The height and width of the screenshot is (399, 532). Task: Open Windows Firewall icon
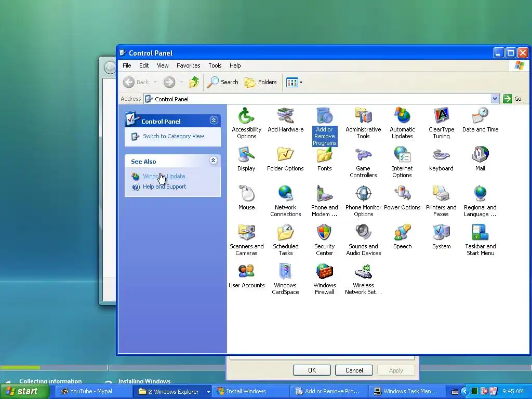[324, 279]
